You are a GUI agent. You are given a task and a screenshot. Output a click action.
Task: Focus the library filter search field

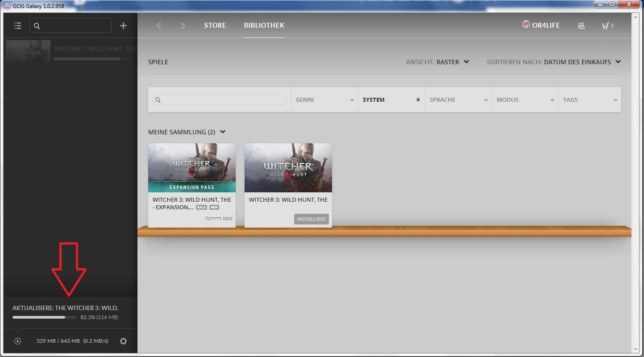219,100
